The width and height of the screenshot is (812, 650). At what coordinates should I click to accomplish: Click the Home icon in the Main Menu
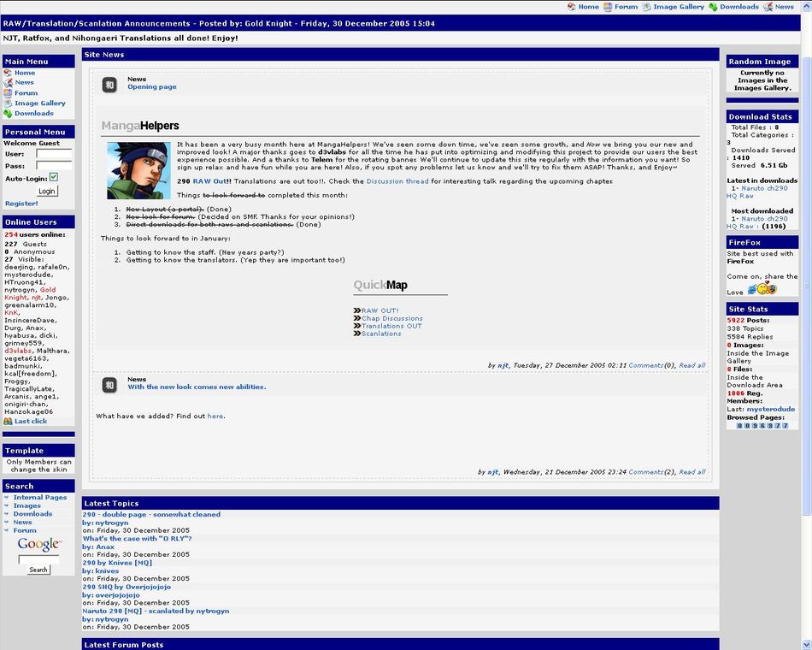tap(8, 73)
